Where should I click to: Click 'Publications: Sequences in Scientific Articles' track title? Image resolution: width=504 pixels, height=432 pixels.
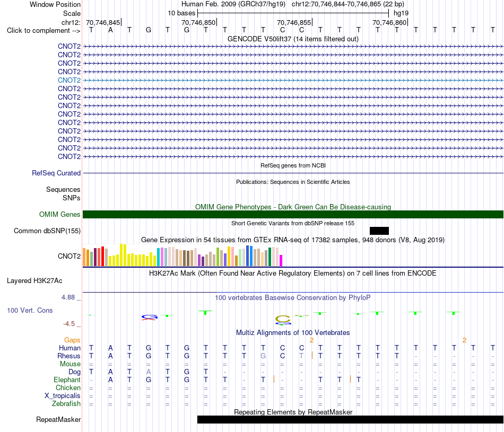click(x=293, y=182)
